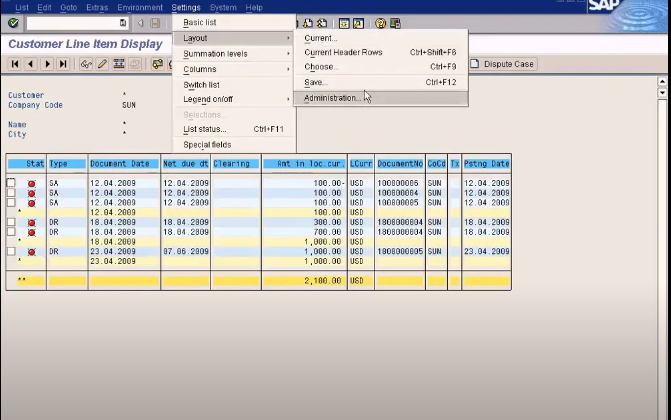Click the Dispute Case button
Viewport: 671px width, 420px height.
coord(503,64)
